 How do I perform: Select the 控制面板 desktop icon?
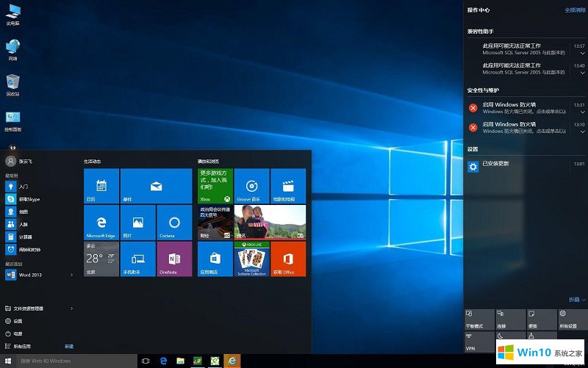12,121
